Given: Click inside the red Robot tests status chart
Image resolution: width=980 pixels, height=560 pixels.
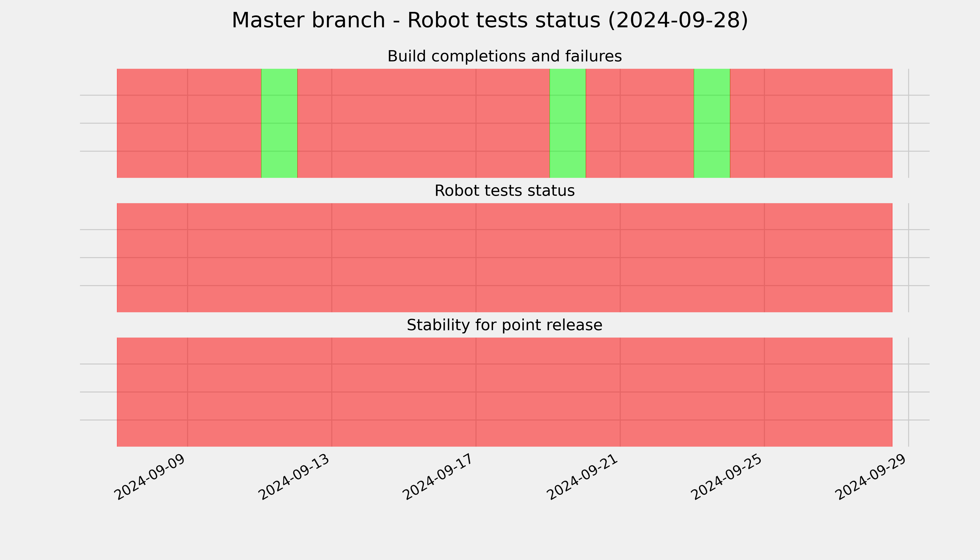Looking at the screenshot, I should click(x=505, y=258).
